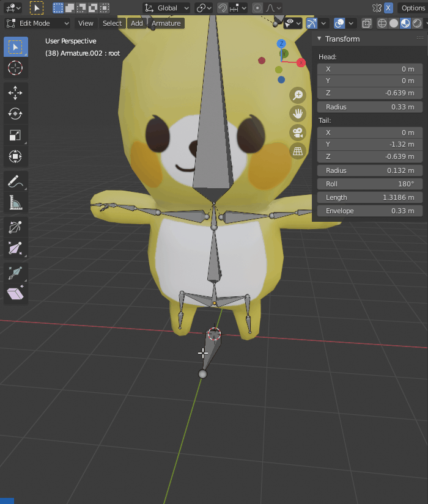Viewport: 428px width, 504px height.
Task: Click the Head Radius 0.33 m field
Action: point(370,107)
